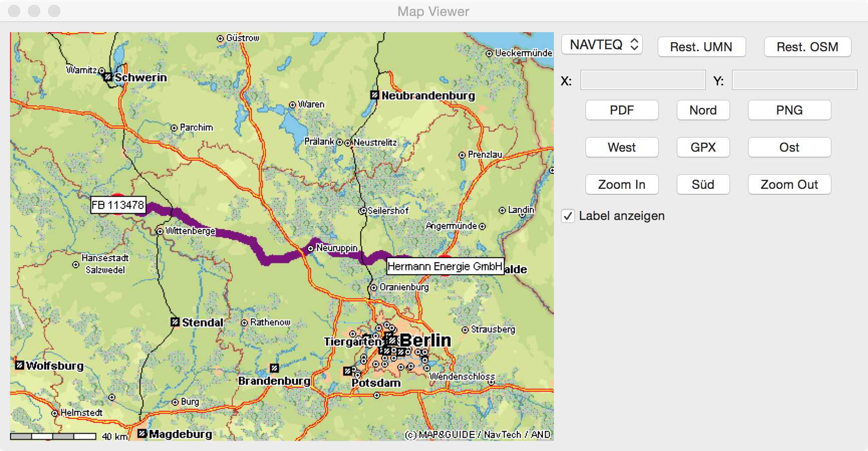Click the Berlin city label on map

(425, 340)
